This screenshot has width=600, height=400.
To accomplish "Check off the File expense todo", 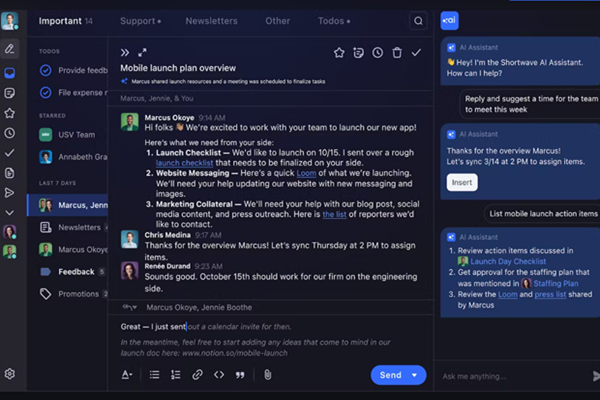I will coord(46,93).
